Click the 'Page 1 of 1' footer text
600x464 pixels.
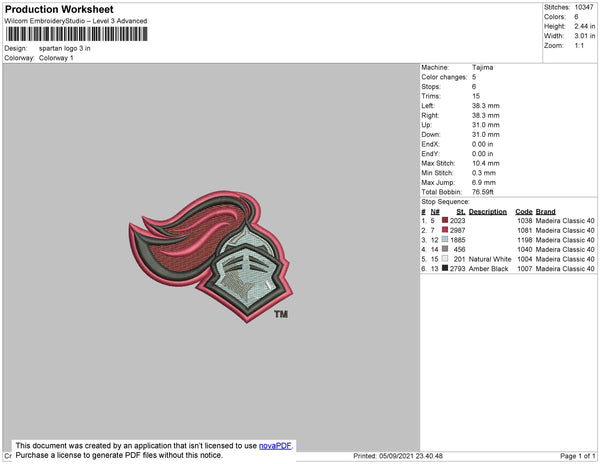pos(577,456)
